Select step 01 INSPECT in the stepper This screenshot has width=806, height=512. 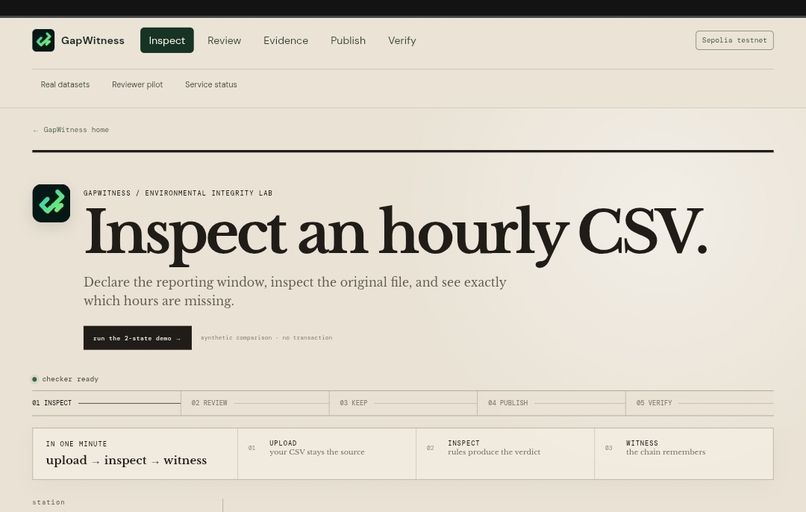tap(106, 403)
